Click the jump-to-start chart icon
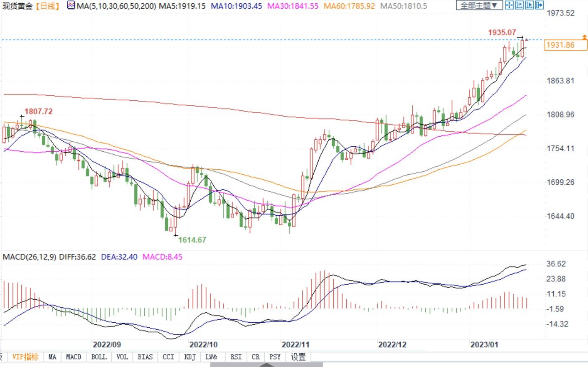This screenshot has width=588, height=367. pyautogui.click(x=519, y=5)
